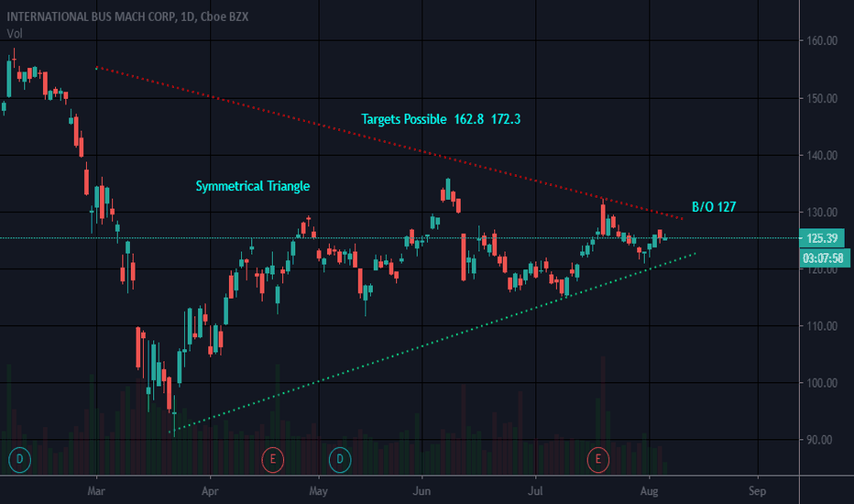Click the horizontal dotted current price line
Viewport: 854px width, 504px height.
tap(400, 238)
